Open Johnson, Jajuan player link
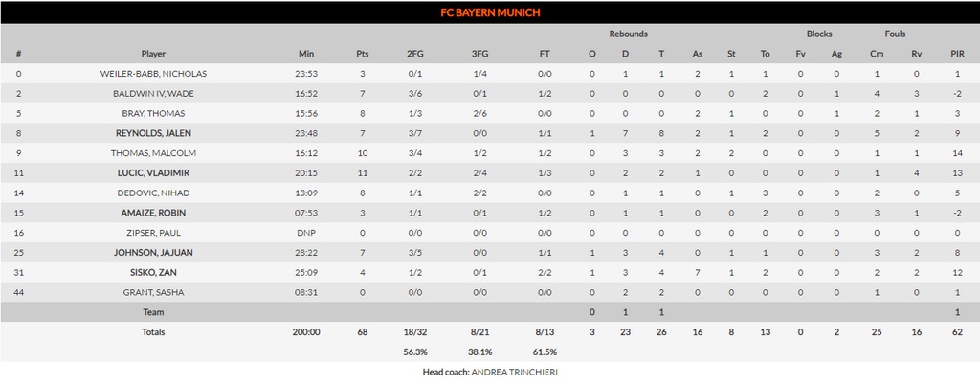This screenshot has width=980, height=386. click(x=153, y=253)
